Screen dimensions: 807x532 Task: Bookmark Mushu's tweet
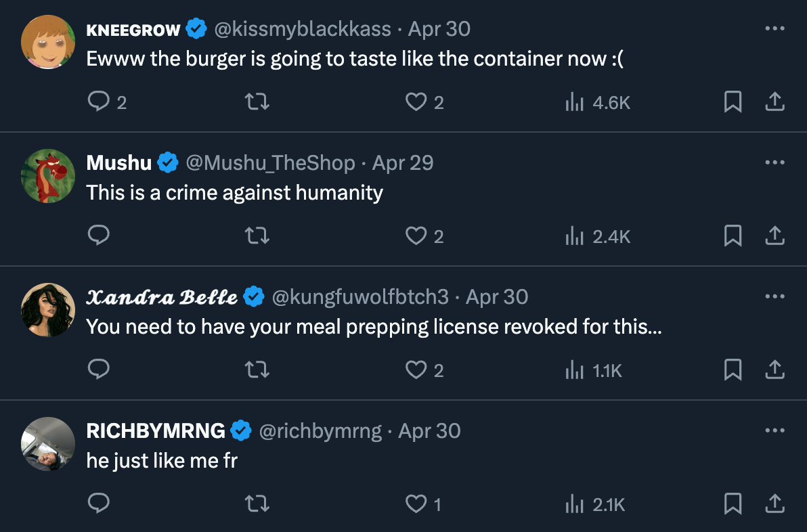733,236
